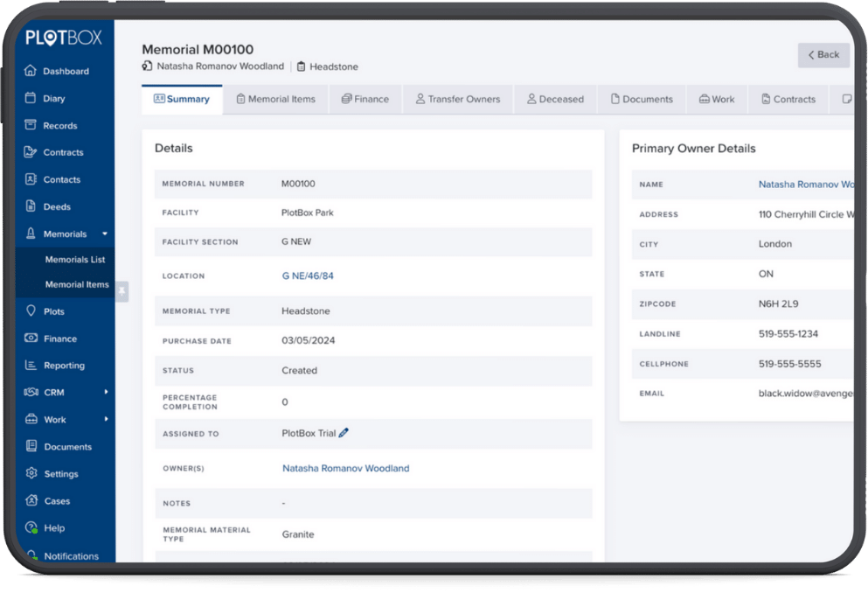
Task: Open the Contacts section
Action: tap(59, 178)
